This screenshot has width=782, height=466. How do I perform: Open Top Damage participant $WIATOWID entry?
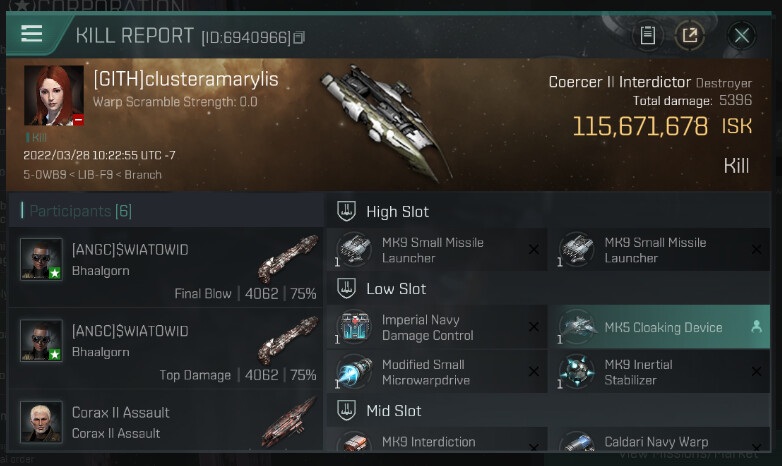[166, 349]
